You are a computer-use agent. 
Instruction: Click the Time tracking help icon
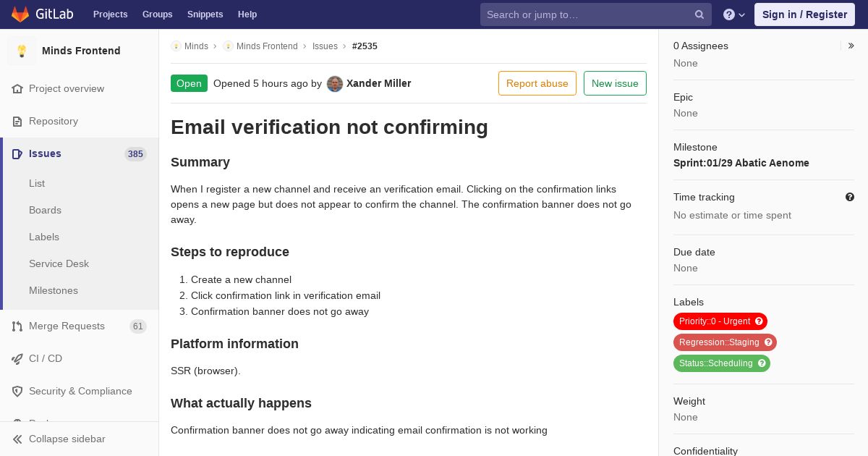point(850,197)
